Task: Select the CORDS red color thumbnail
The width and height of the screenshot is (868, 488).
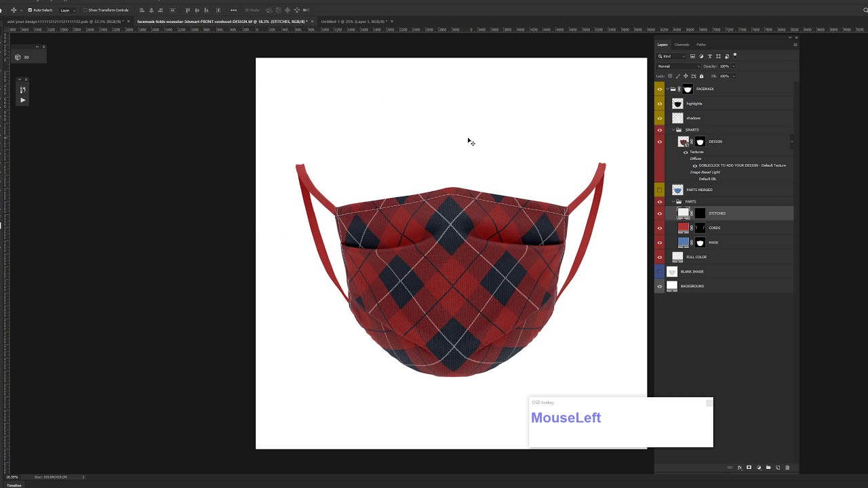Action: [683, 228]
